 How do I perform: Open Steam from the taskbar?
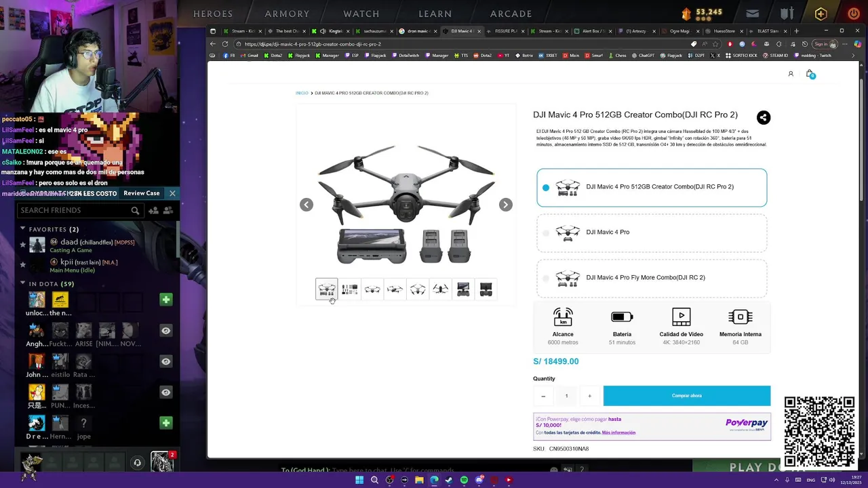point(449,480)
